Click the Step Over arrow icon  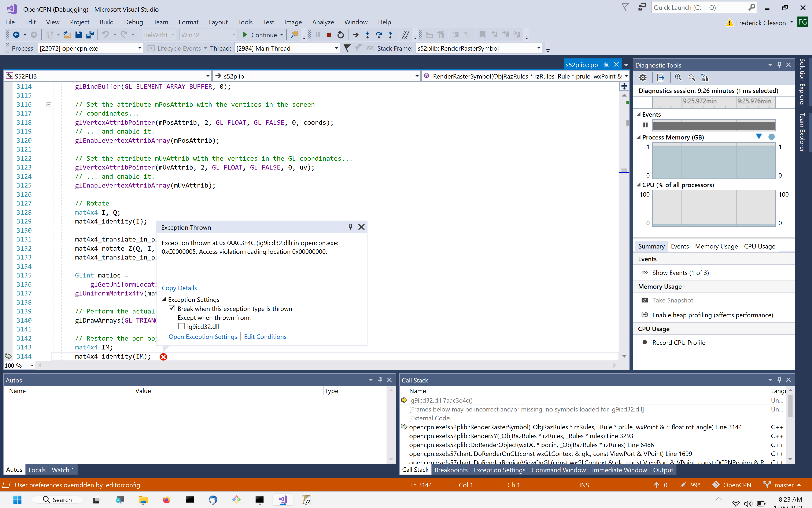click(x=379, y=35)
